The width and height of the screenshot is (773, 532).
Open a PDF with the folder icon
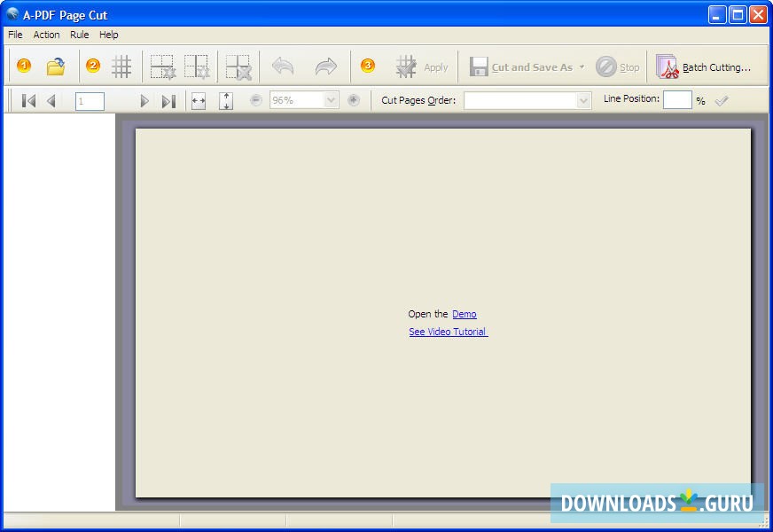(x=56, y=66)
